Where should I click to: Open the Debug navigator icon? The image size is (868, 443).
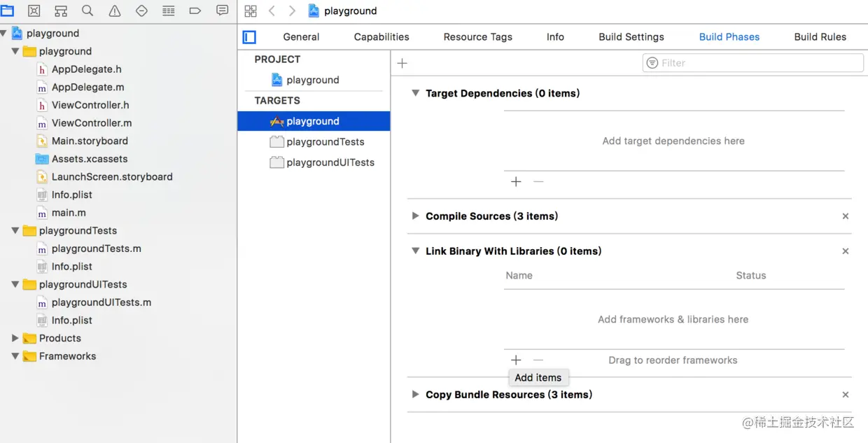point(169,10)
